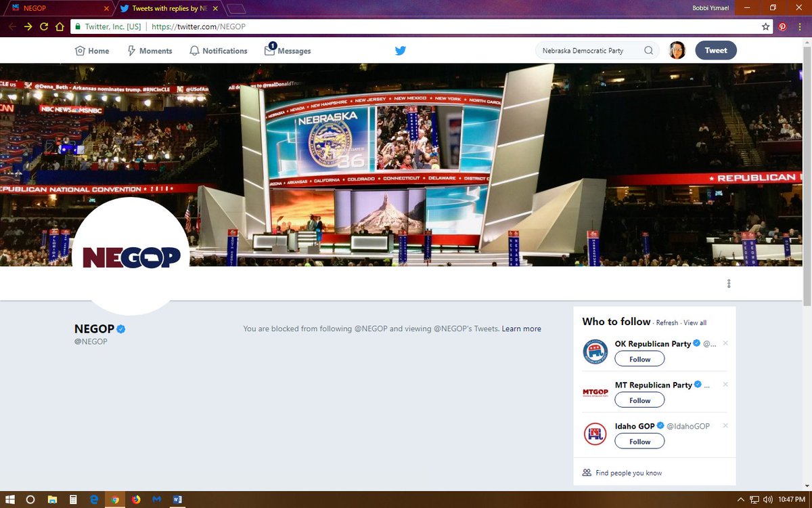Open a new browser tab
812x508 pixels.
(236, 9)
